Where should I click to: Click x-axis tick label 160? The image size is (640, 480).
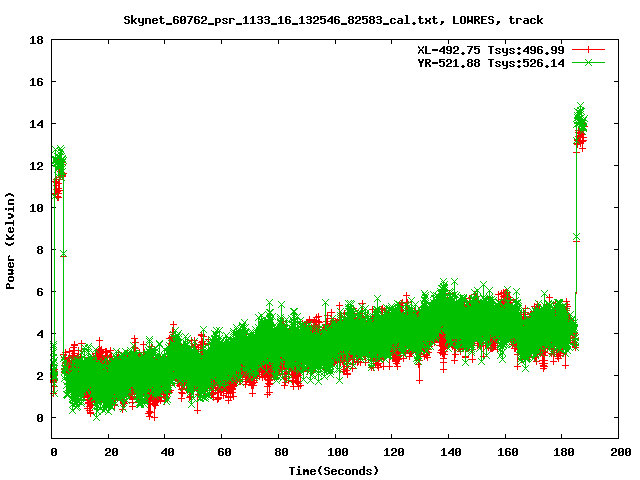pos(507,452)
